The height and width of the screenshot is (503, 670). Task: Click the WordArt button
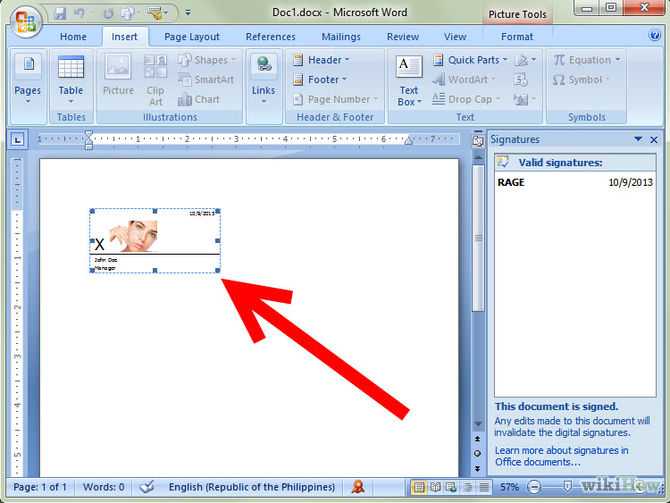(x=464, y=79)
